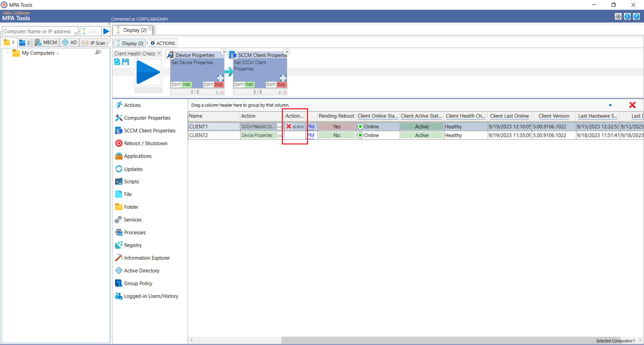The image size is (644, 345).
Task: Sort by the Client Version column header
Action: coord(554,116)
